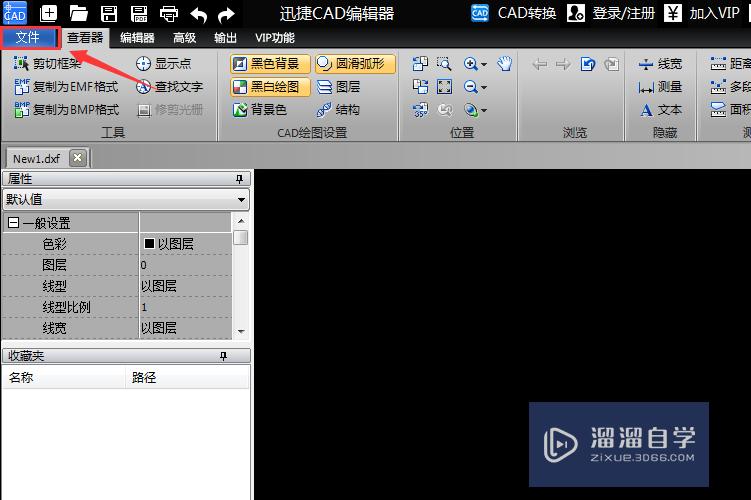Click the zoom window magnifier icon
This screenshot has height=500, width=751.
click(444, 63)
